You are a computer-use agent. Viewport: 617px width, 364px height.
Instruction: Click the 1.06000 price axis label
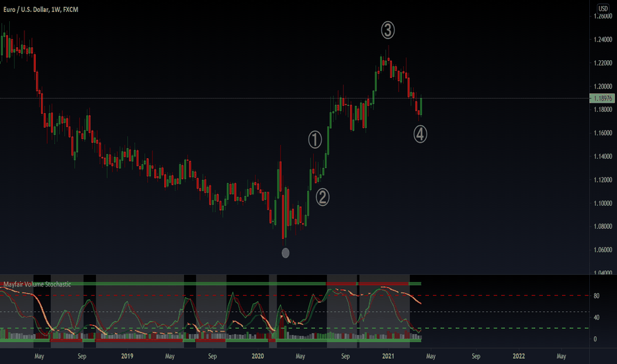pyautogui.click(x=603, y=250)
